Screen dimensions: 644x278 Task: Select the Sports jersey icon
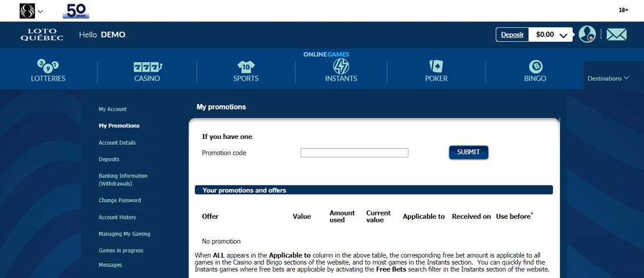click(x=246, y=67)
